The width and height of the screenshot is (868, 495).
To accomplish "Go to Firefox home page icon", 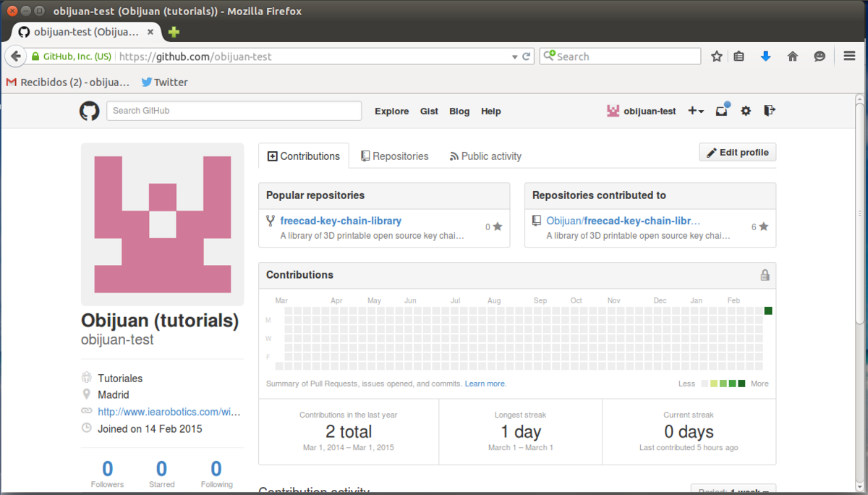I will pyautogui.click(x=793, y=56).
